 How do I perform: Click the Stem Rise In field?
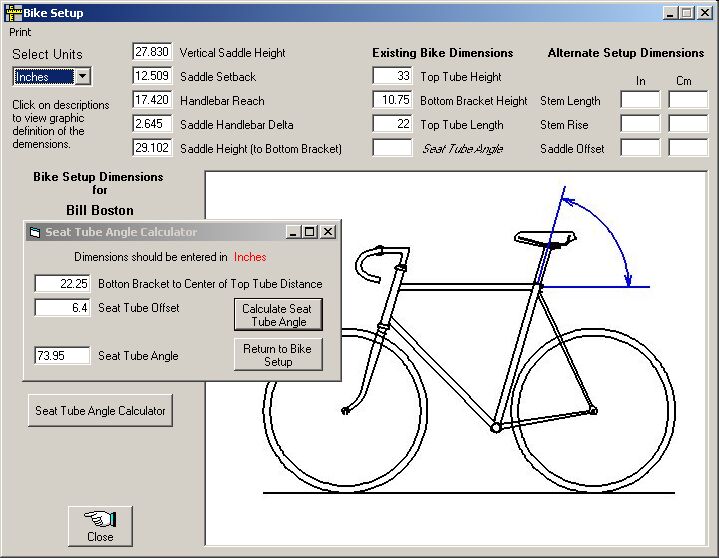coord(640,124)
